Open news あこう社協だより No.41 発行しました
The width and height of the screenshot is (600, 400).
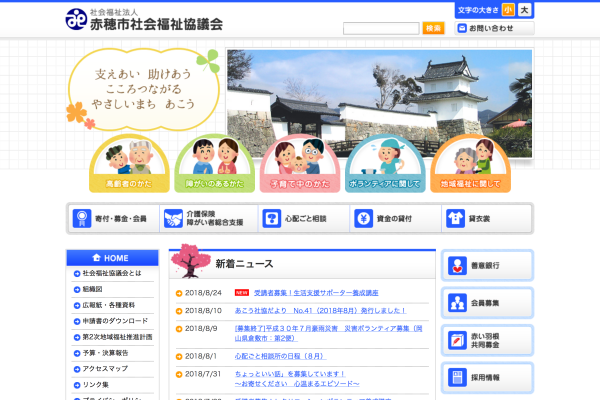coord(320,310)
